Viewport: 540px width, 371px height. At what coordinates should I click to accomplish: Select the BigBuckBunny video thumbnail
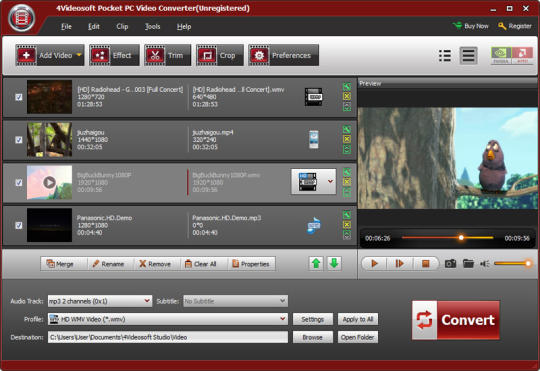coord(50,183)
